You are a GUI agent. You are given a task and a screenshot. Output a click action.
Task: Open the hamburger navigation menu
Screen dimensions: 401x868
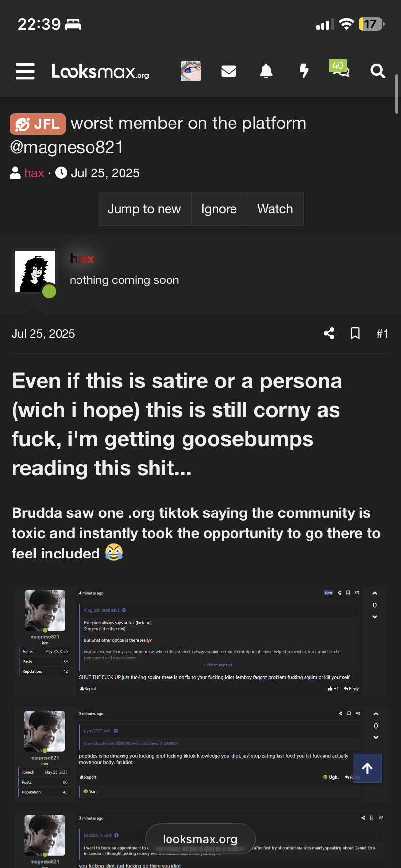(25, 71)
